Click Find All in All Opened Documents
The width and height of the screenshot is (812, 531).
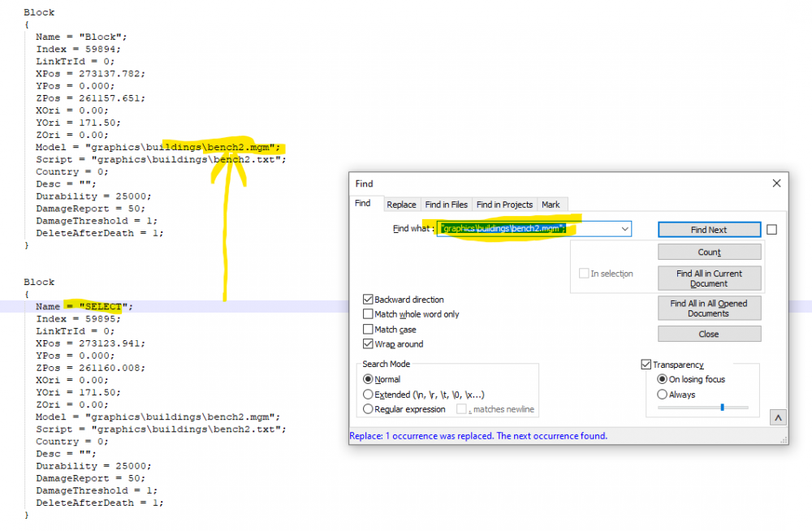pyautogui.click(x=709, y=309)
